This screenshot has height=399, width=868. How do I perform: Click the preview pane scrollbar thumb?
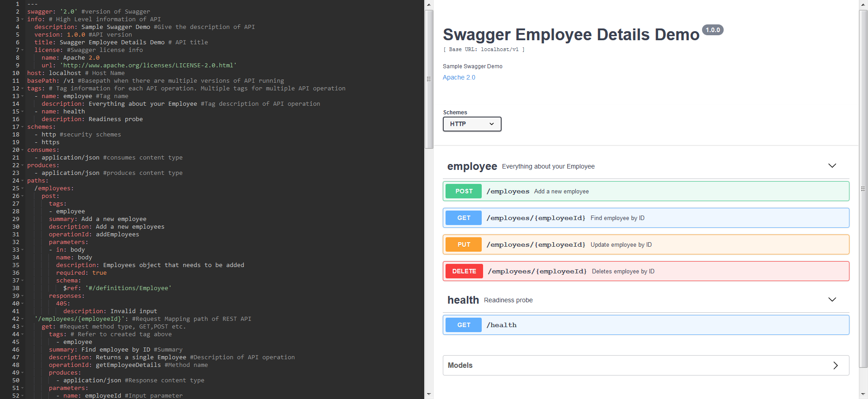[863, 188]
